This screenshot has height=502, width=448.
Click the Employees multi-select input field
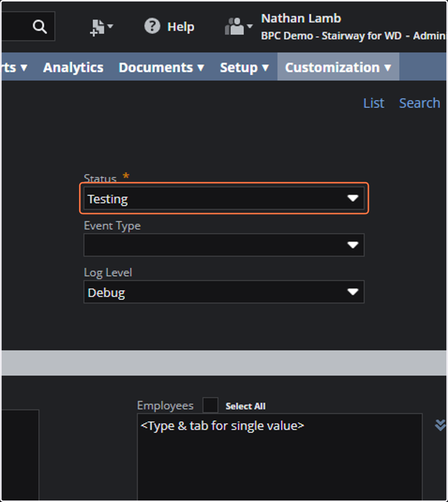coord(280,457)
